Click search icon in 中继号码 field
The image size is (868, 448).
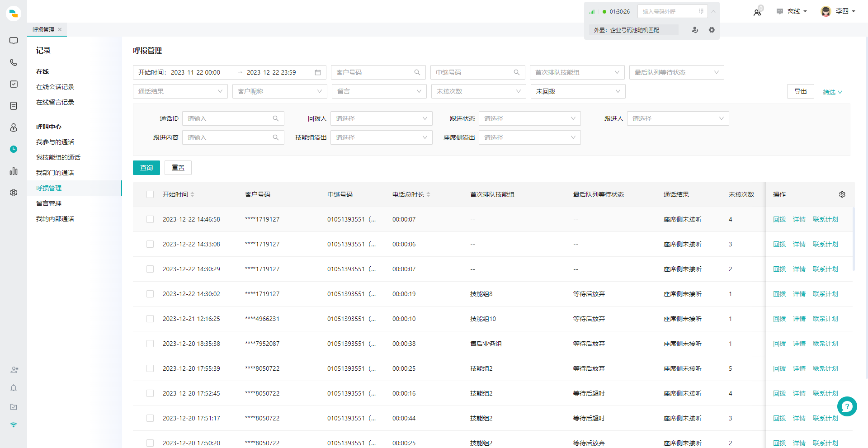[x=517, y=72]
